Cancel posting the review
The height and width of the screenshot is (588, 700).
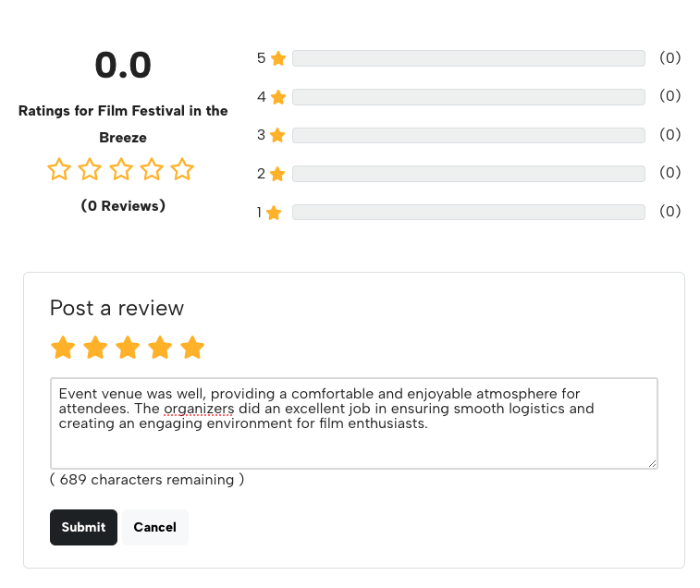pos(154,527)
